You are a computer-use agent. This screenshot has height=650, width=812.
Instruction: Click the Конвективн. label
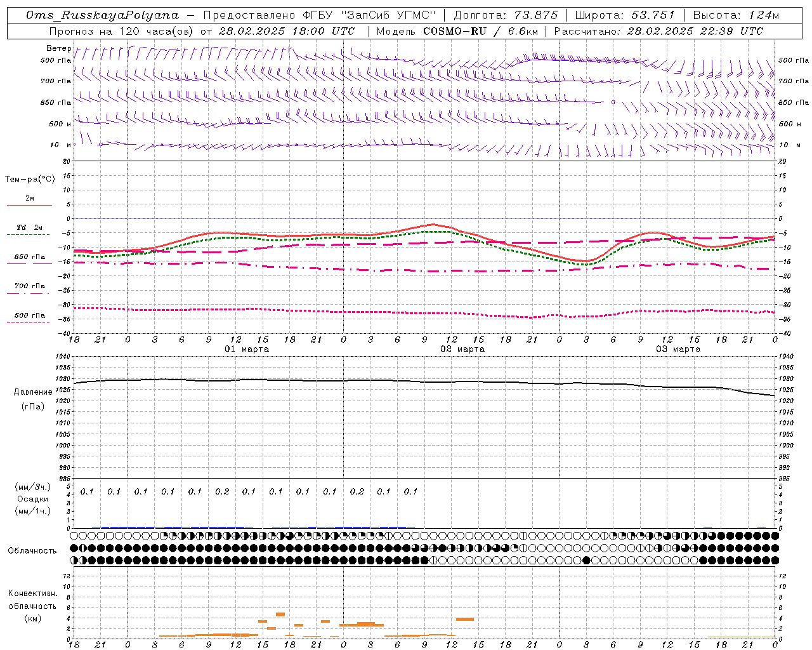(x=32, y=594)
